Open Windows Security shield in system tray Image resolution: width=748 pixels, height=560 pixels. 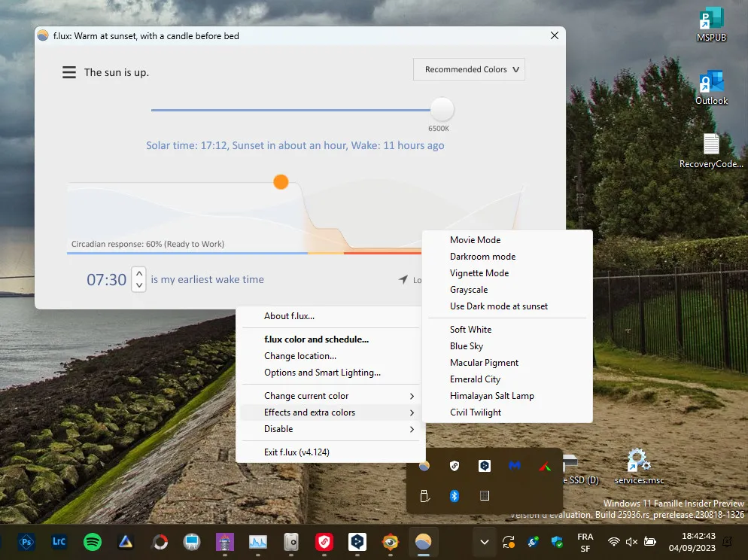click(x=557, y=542)
